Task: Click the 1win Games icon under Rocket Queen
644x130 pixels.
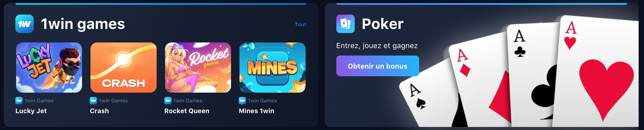Action: (x=168, y=101)
